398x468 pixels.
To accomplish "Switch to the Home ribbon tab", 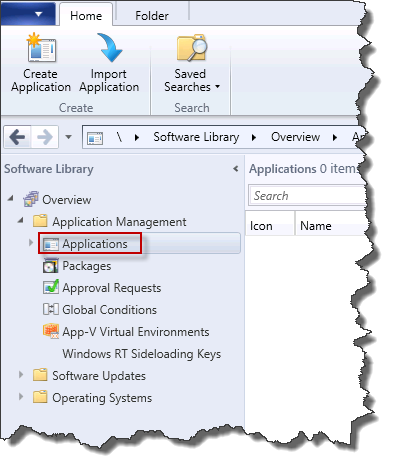I will click(86, 16).
